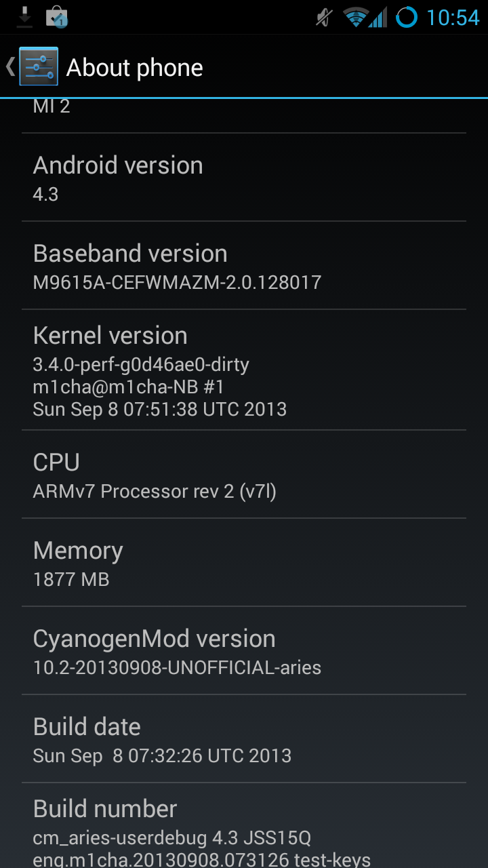Tap the Build number entry

coord(244,826)
